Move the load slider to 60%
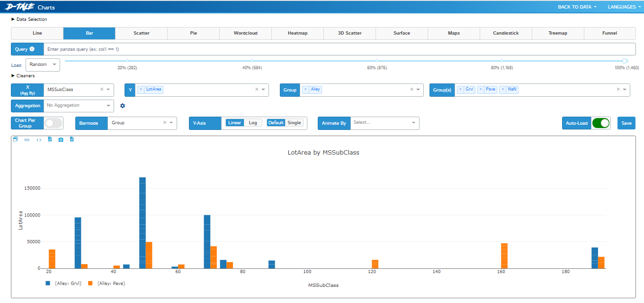This screenshot has width=644, height=303. (x=376, y=61)
